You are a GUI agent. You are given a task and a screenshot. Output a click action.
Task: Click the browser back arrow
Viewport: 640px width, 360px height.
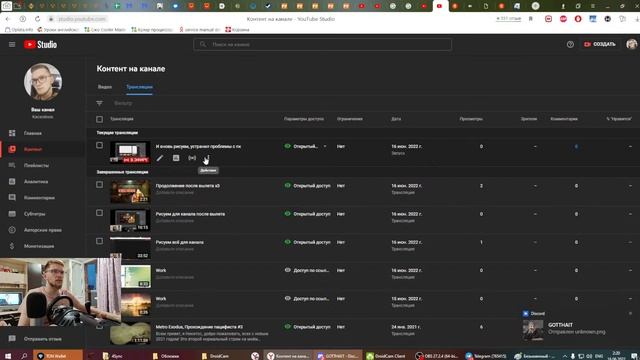coord(8,19)
